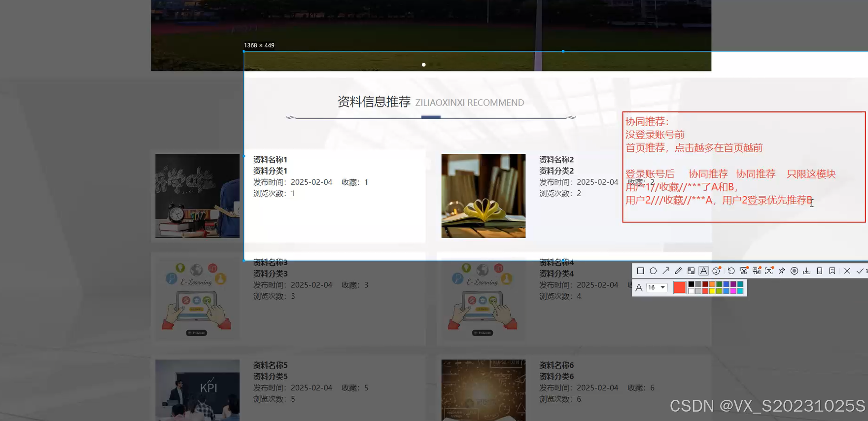Image resolution: width=868 pixels, height=421 pixels.
Task: Choose the yellow color swatch
Action: (712, 291)
